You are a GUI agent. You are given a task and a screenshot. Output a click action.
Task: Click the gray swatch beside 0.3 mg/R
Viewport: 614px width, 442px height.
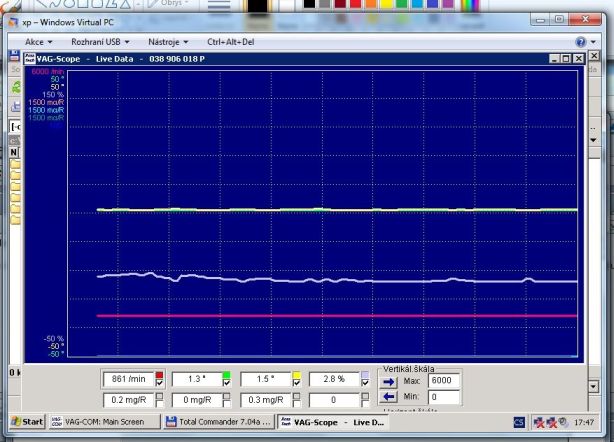pyautogui.click(x=296, y=396)
